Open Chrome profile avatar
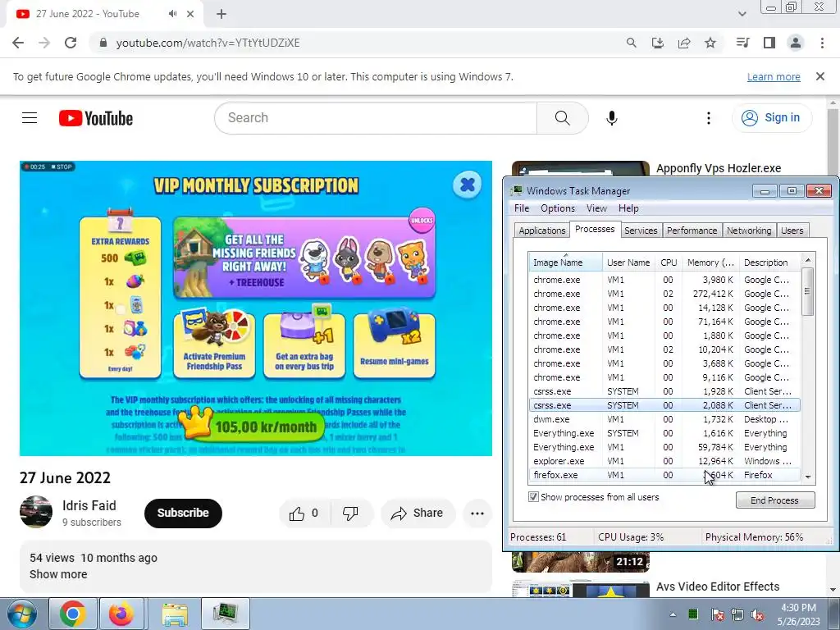Viewport: 840px width, 630px height. pos(796,43)
